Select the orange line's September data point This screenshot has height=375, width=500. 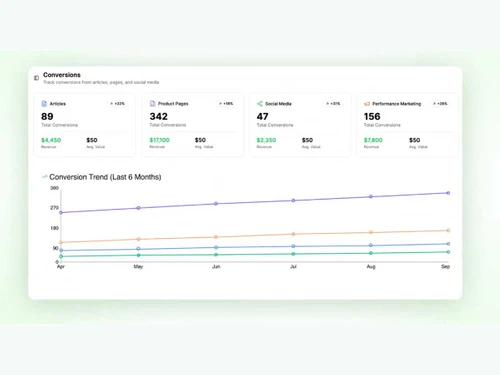[x=448, y=230]
